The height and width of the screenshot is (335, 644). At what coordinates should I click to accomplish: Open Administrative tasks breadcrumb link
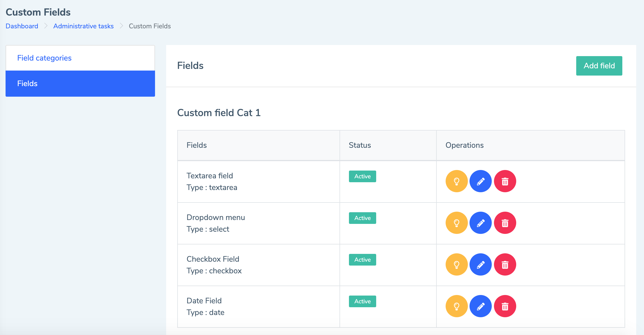[83, 26]
